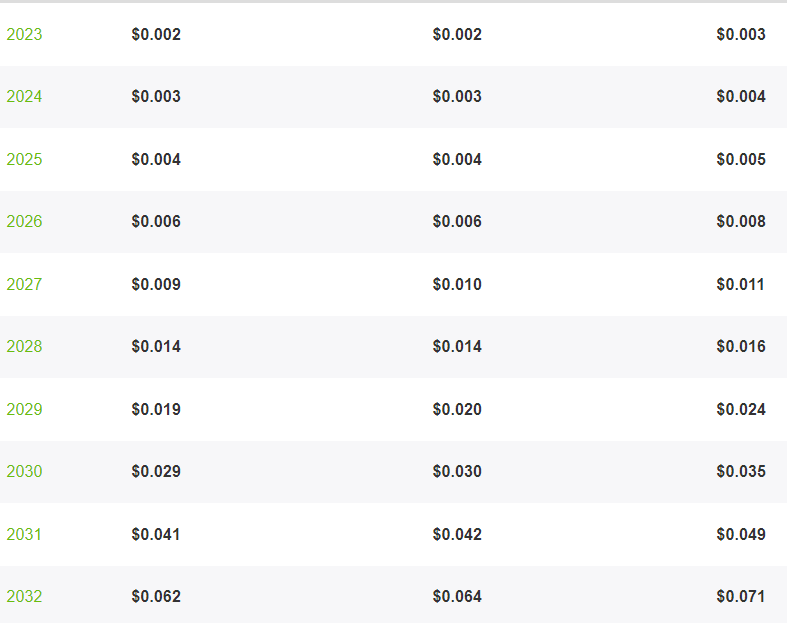
Task: Select the $0.010 middle price for 2027
Action: point(457,284)
